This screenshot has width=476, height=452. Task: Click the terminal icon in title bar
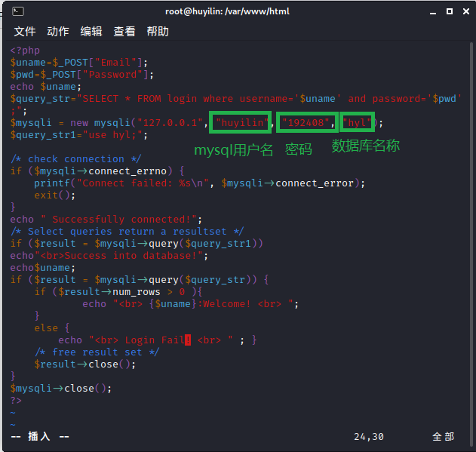(17, 11)
